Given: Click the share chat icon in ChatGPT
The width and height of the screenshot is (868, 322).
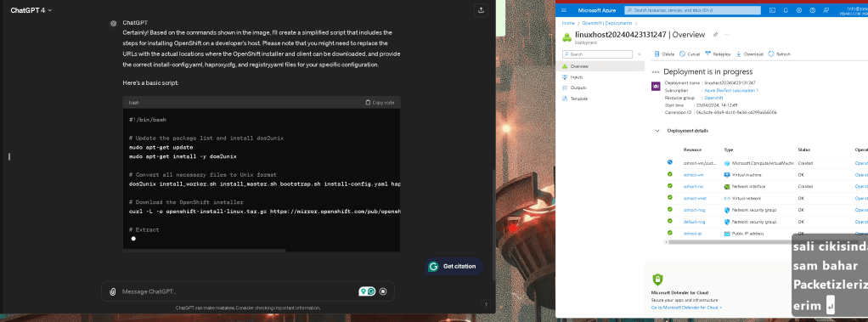Looking at the screenshot, I should click(x=481, y=10).
